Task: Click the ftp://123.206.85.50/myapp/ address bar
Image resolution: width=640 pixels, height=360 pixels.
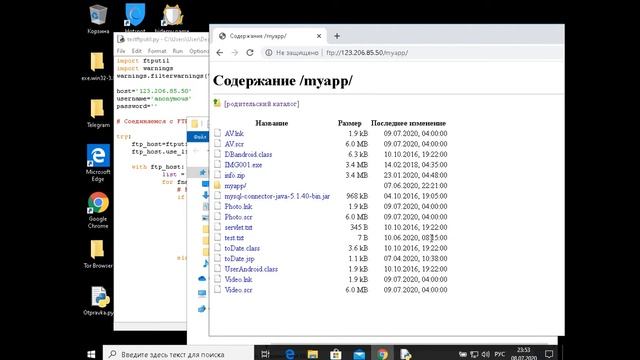Action: point(367,53)
